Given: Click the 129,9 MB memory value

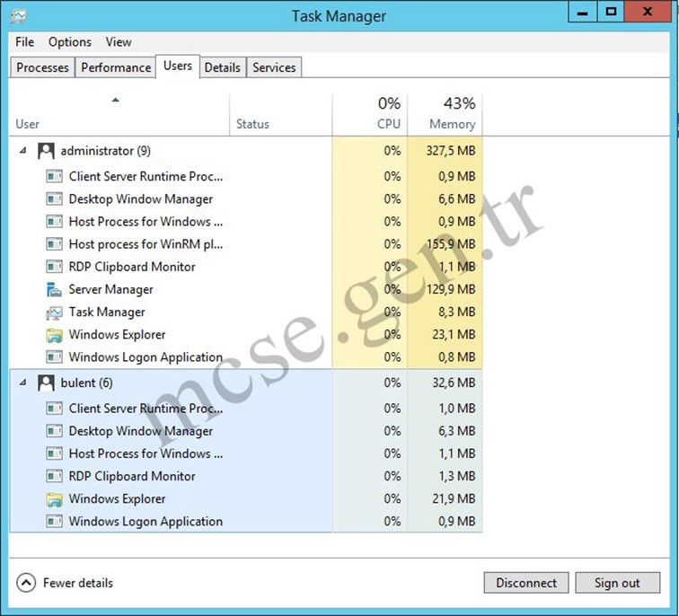Looking at the screenshot, I should pos(451,289).
